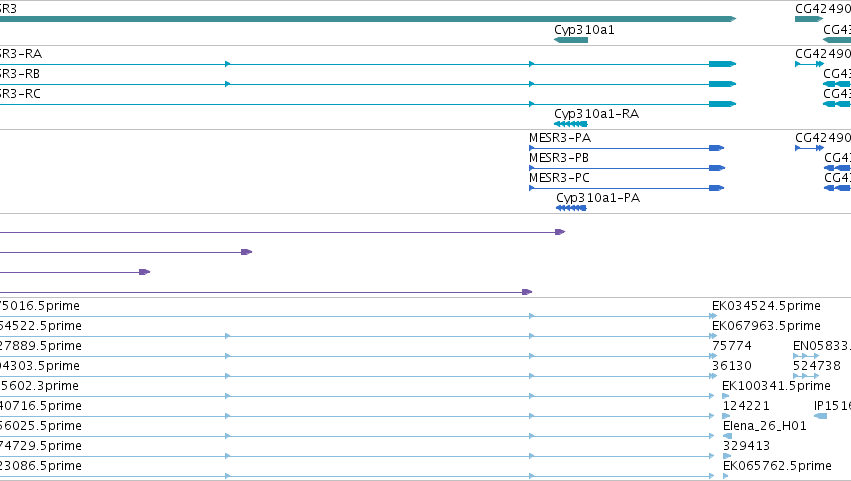851x481 pixels.
Task: Open the Elena_26_H01 EST label
Action: pyautogui.click(x=765, y=426)
